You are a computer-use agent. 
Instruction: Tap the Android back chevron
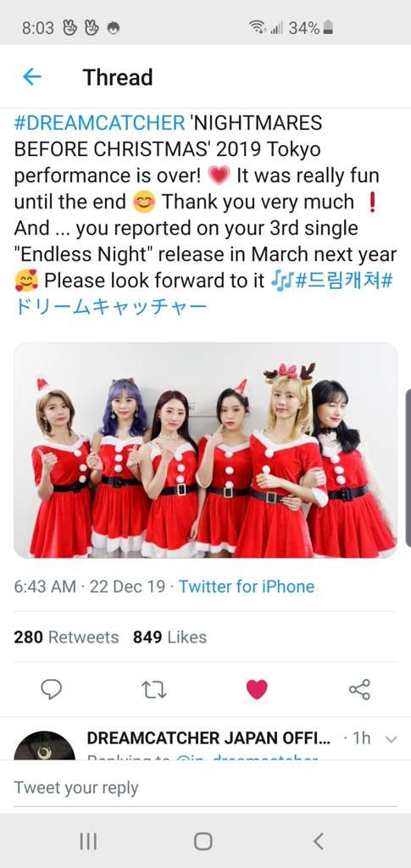318,842
